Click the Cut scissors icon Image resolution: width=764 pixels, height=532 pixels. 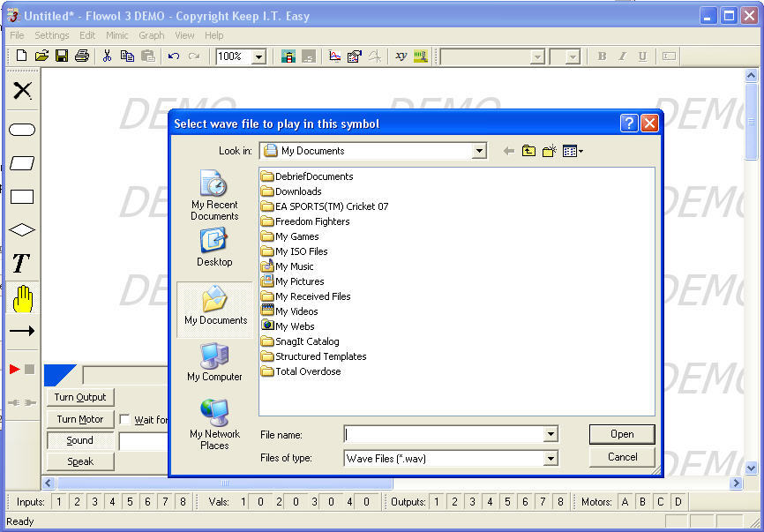108,56
